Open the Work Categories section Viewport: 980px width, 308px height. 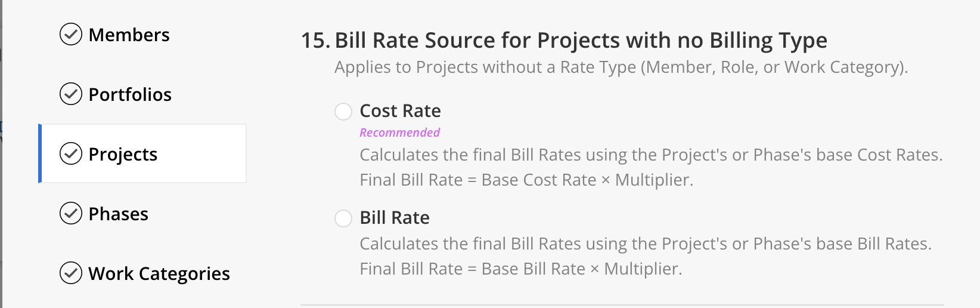(x=159, y=274)
